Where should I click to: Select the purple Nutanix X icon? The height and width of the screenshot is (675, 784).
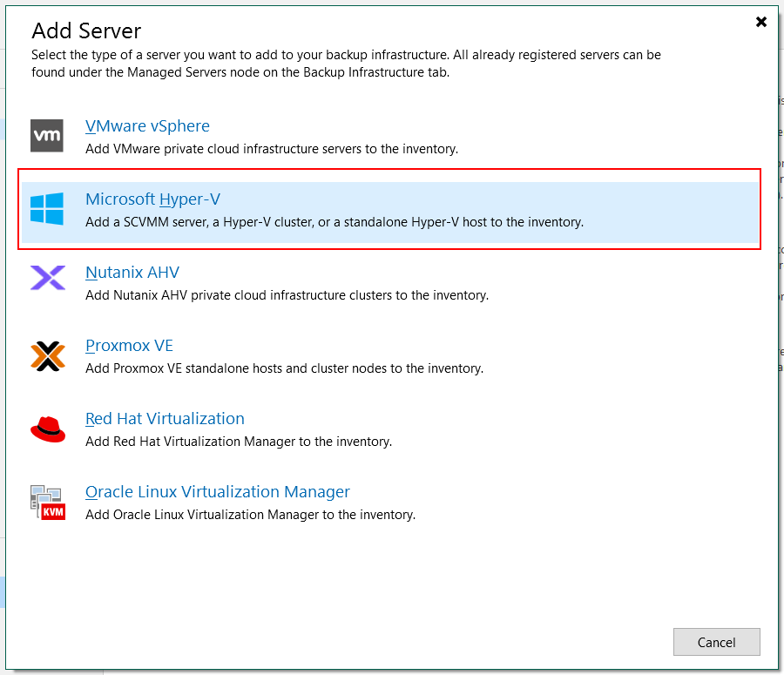pos(48,278)
